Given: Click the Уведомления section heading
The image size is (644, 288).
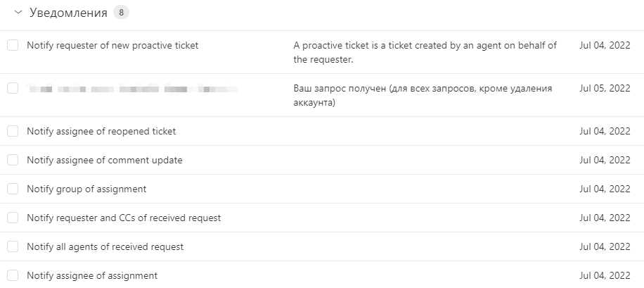Looking at the screenshot, I should pyautogui.click(x=68, y=13).
